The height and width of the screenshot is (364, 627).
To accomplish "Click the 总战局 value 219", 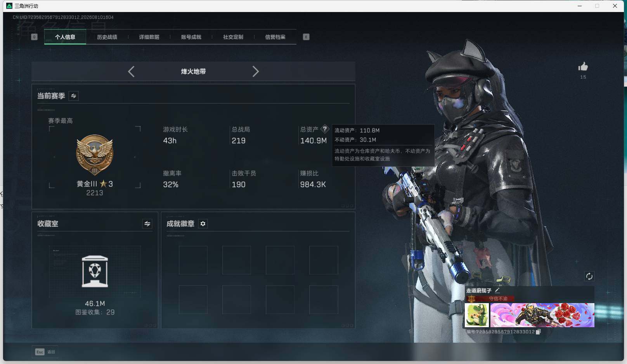I will [x=238, y=141].
